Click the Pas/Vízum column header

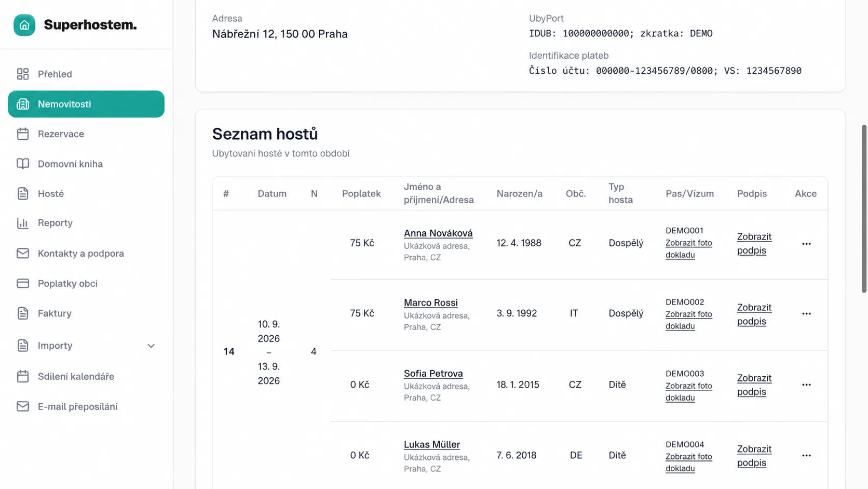click(x=689, y=194)
